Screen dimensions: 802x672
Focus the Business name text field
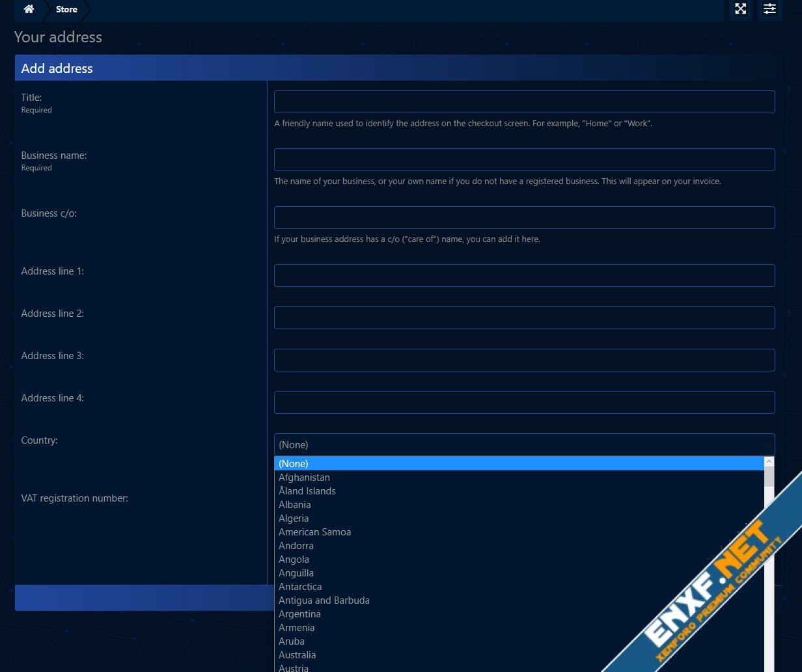[x=524, y=160]
